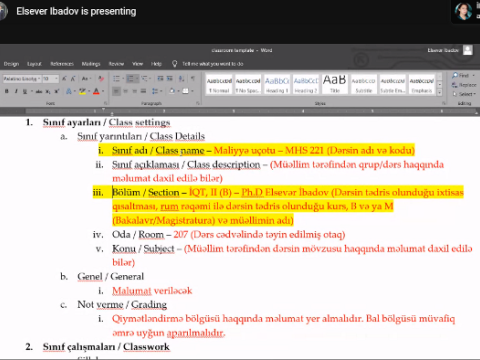This screenshot has width=480, height=360.
Task: Open the Help ribbon tab
Action: [x=156, y=64]
